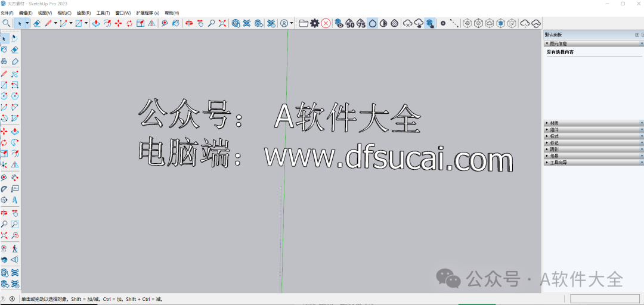
Task: Select the Paint Bucket tool in top toolbar
Action: (175, 23)
